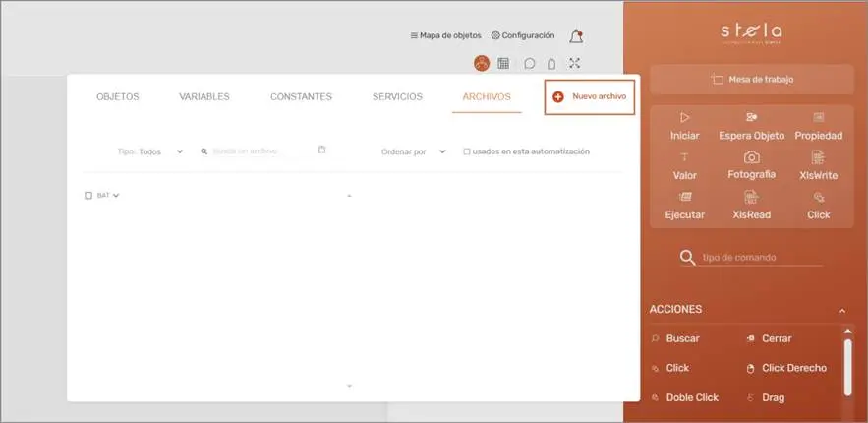
Task: Switch to the CONSTANTES tab
Action: (301, 96)
